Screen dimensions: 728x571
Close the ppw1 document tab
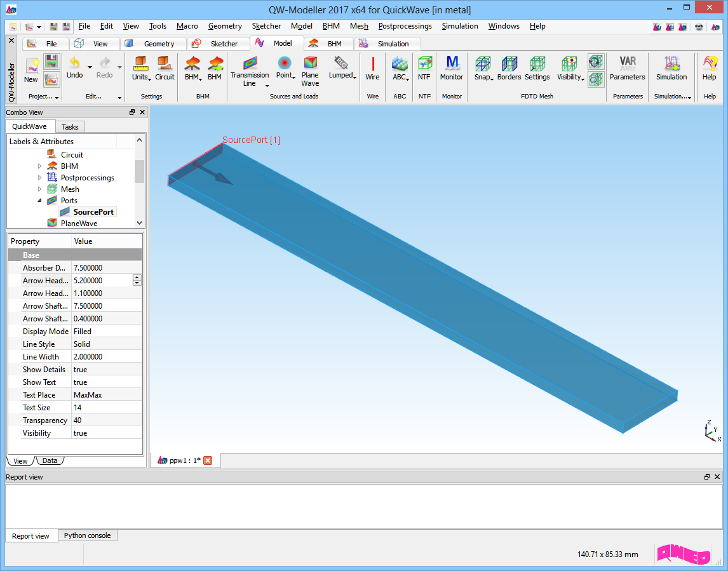tap(208, 460)
